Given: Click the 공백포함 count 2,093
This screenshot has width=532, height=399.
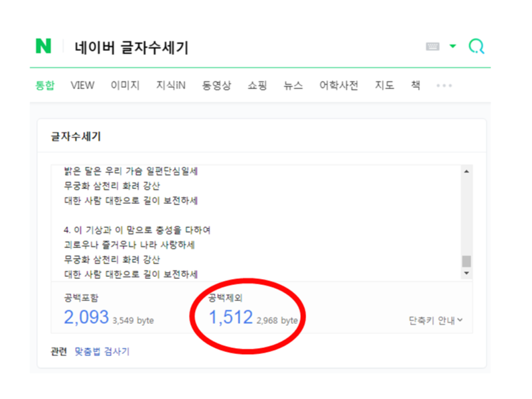Looking at the screenshot, I should pyautogui.click(x=86, y=317).
